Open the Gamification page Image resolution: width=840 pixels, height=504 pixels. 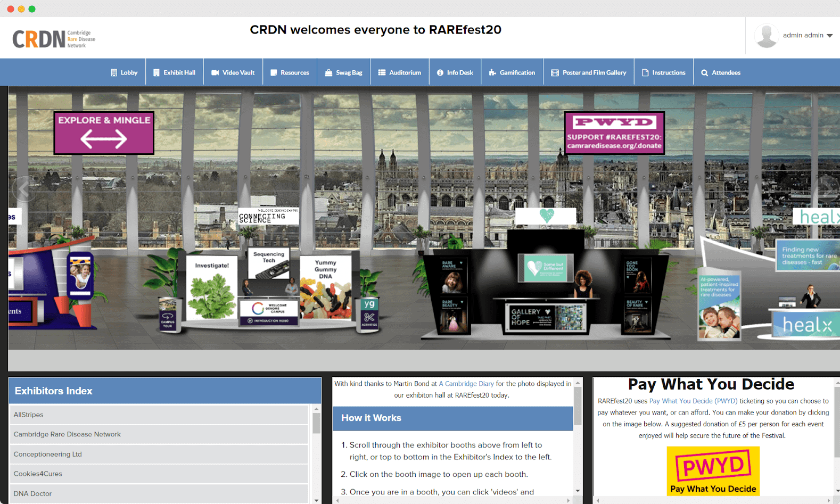pos(512,72)
